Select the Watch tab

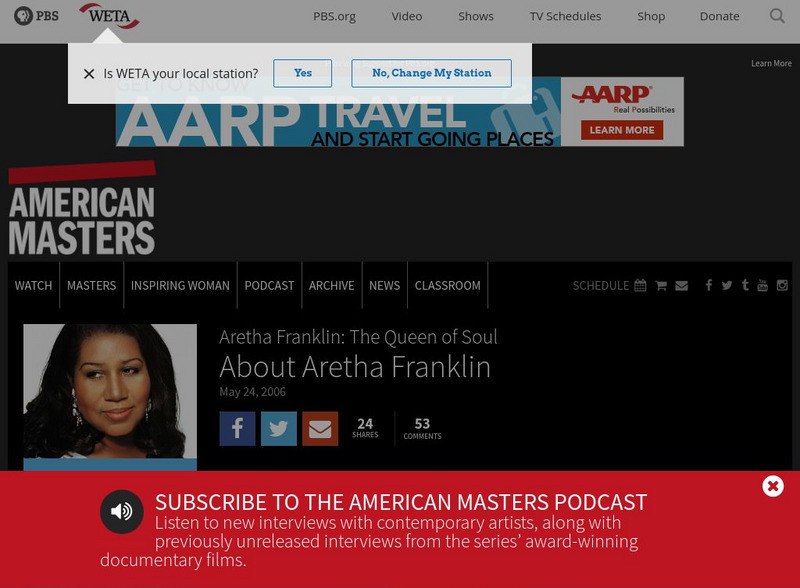click(33, 285)
